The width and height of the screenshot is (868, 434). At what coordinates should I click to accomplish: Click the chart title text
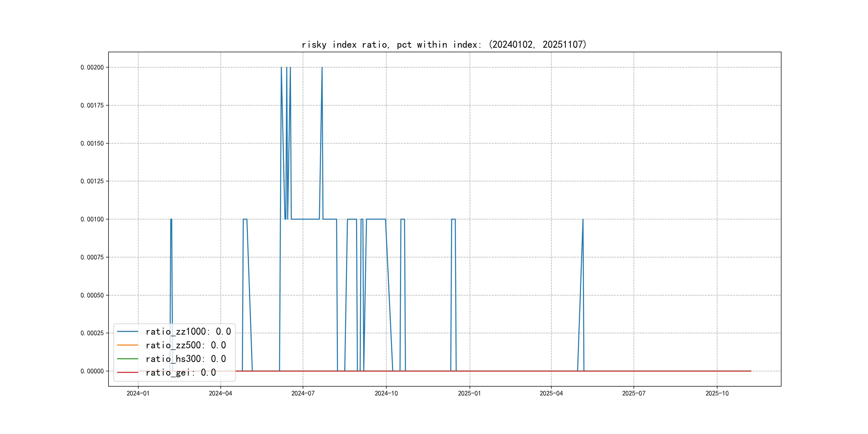(444, 44)
